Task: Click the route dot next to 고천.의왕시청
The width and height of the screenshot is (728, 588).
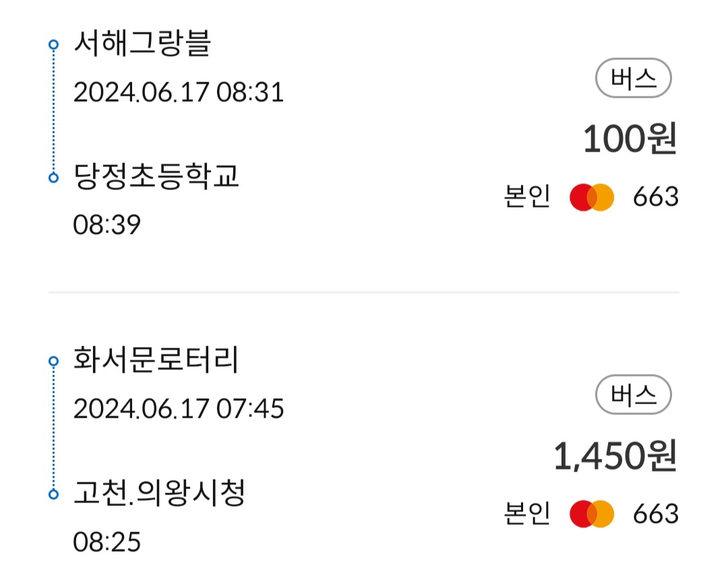Action: coord(54,495)
